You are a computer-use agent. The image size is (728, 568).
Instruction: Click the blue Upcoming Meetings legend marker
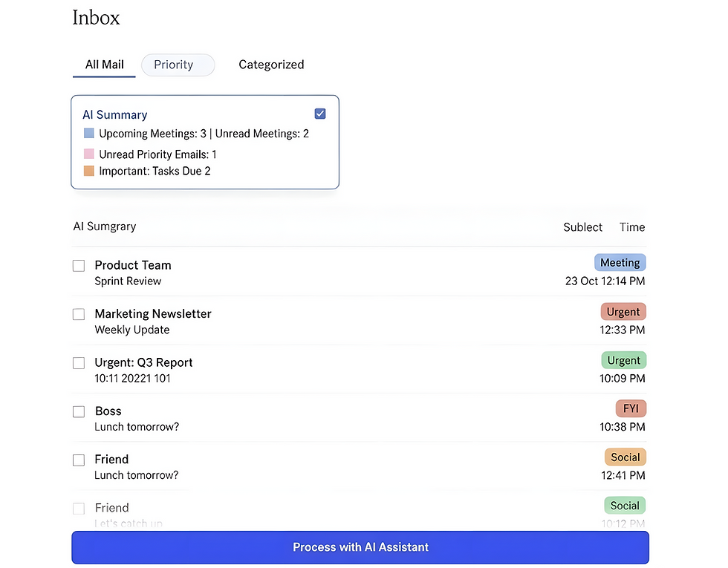pyautogui.click(x=89, y=134)
